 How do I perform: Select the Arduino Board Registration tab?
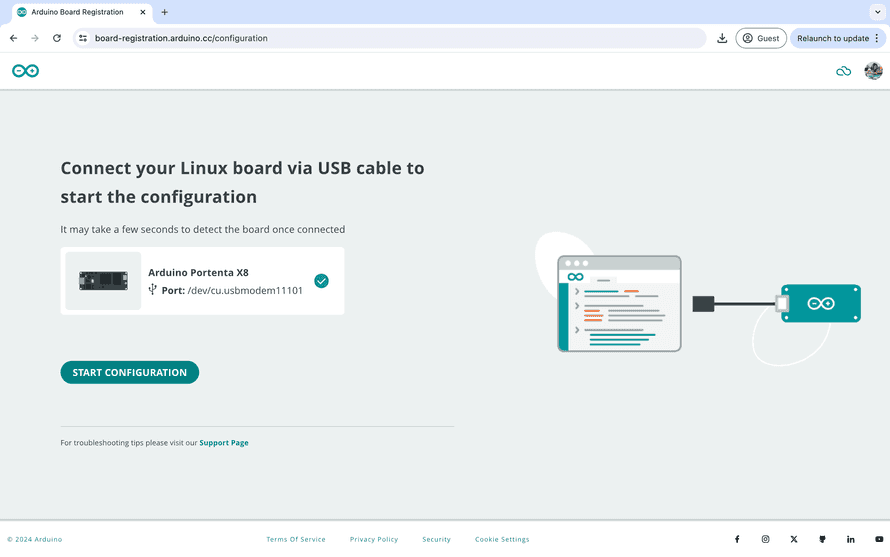click(x=77, y=12)
